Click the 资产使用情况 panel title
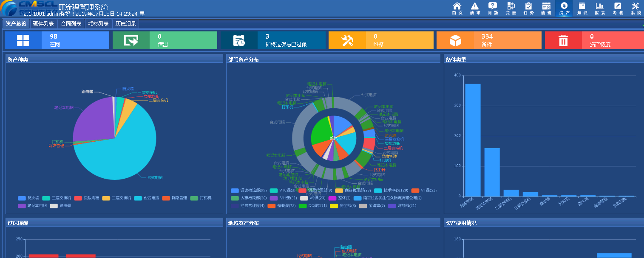This screenshot has height=258, width=644. pyautogui.click(x=461, y=223)
